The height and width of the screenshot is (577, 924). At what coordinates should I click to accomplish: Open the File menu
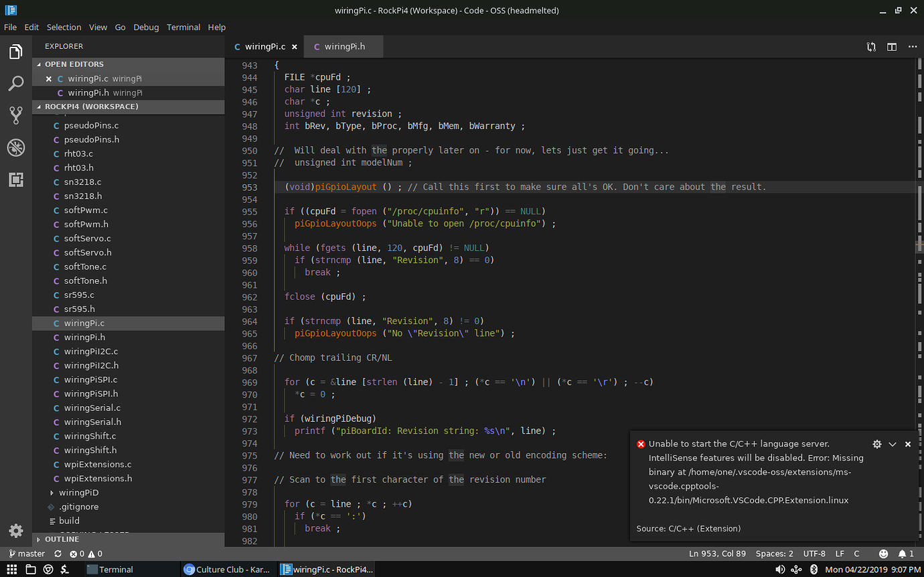[10, 27]
